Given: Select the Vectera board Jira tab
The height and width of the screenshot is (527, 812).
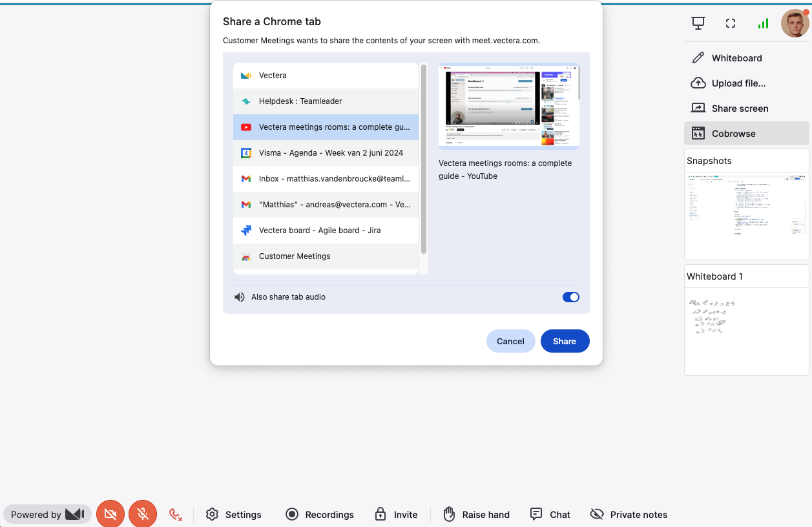Looking at the screenshot, I should [326, 231].
